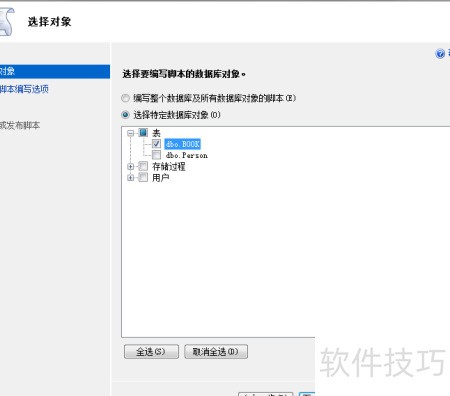This screenshot has height=396, width=450.
Task: Select entire database scripting radio option
Action: [x=125, y=98]
